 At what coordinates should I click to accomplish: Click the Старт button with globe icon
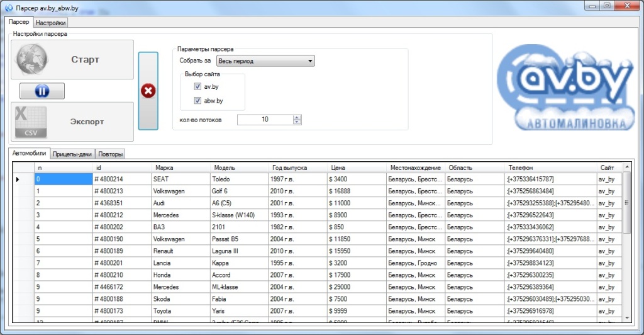click(x=72, y=60)
